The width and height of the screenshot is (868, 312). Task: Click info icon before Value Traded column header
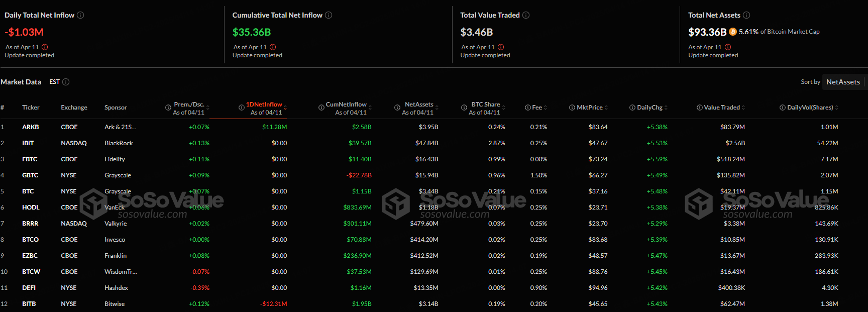point(700,108)
